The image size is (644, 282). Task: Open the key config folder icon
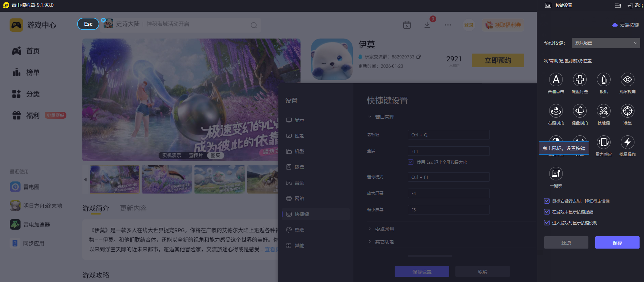tap(618, 5)
